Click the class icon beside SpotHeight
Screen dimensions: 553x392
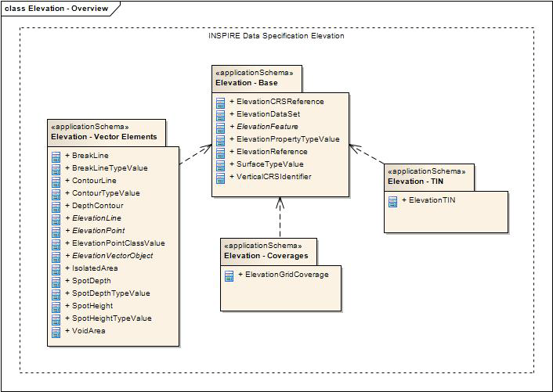(56, 307)
